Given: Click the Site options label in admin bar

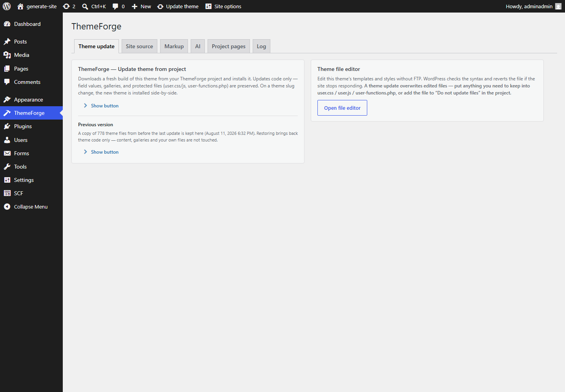Looking at the screenshot, I should pyautogui.click(x=228, y=6).
